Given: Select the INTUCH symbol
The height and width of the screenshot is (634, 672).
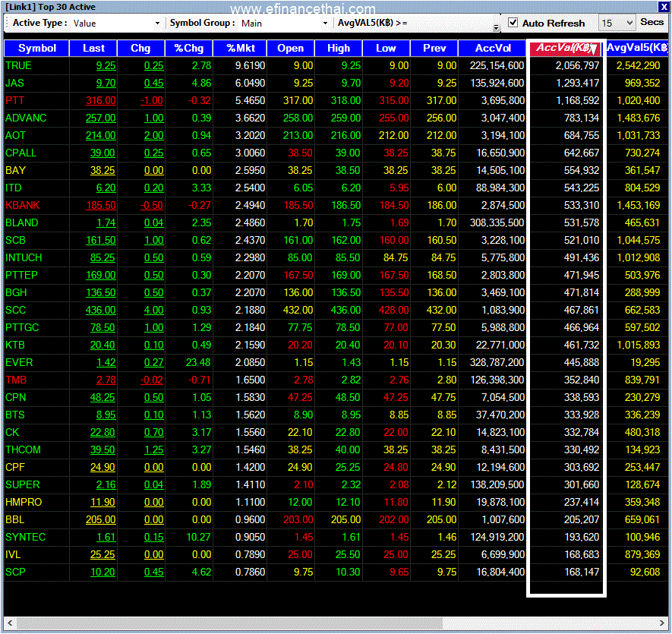Looking at the screenshot, I should click(x=24, y=257).
